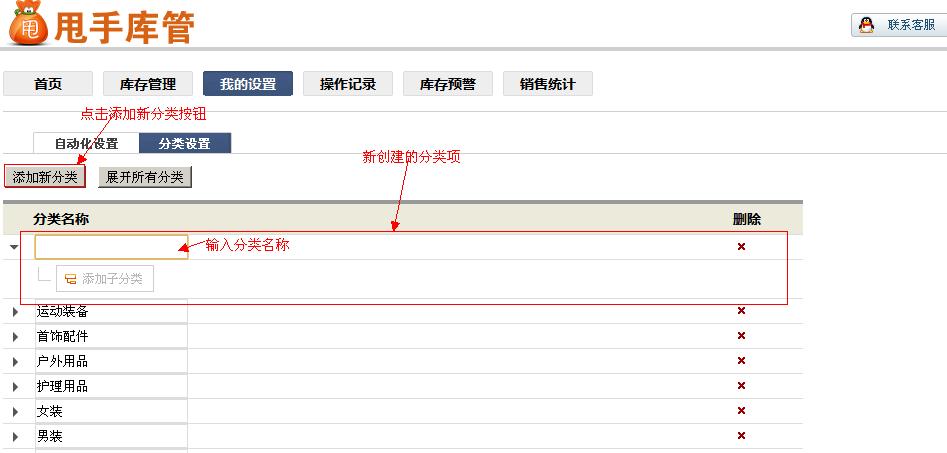Switch to 分类设置 sub-tab
947x453 pixels.
185,144
